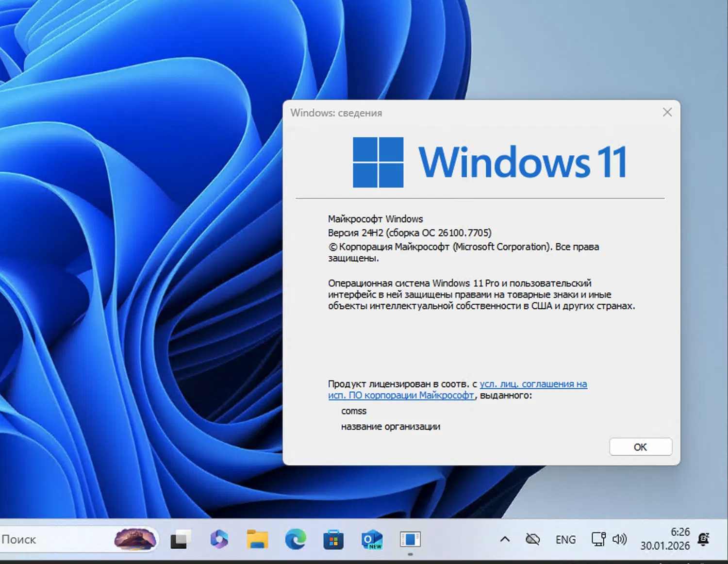Open quick settings via the network icon
Screen dimensions: 728x564
point(598,539)
